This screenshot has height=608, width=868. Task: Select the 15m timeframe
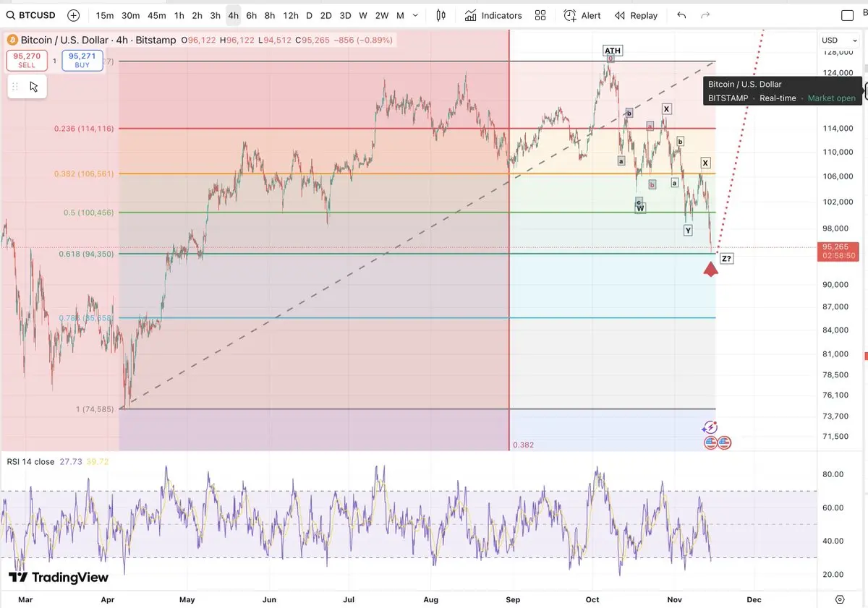pos(105,15)
